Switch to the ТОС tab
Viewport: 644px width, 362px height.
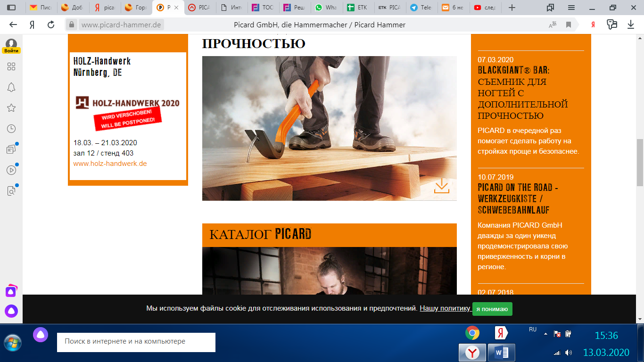[263, 8]
